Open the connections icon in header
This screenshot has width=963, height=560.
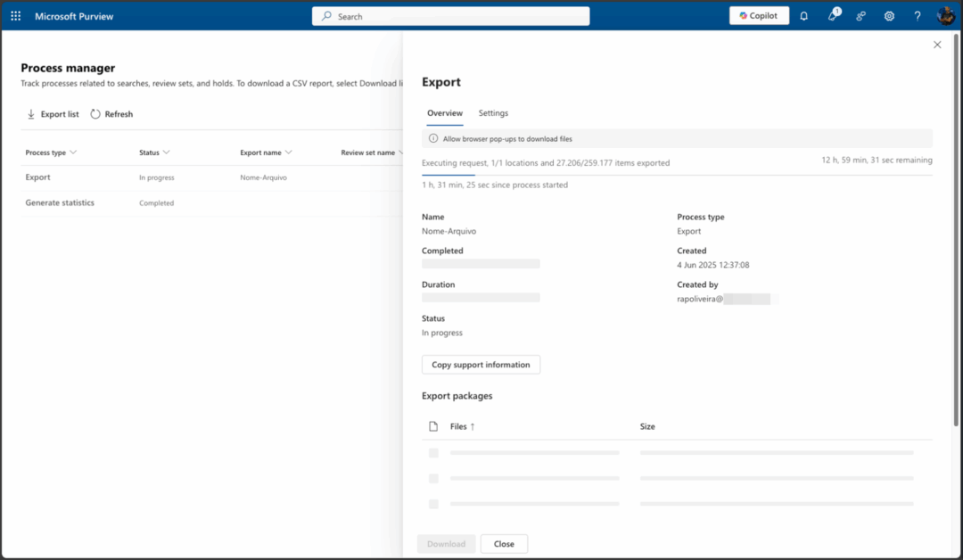pyautogui.click(x=861, y=16)
